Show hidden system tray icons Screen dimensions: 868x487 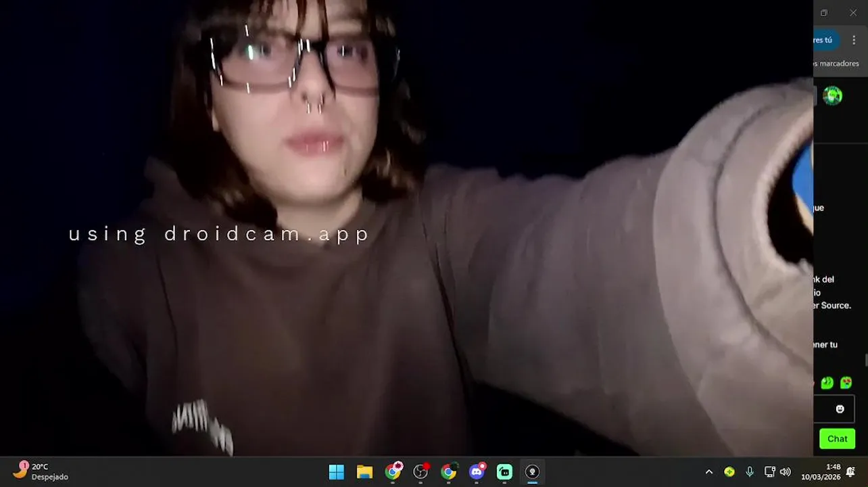coord(708,472)
